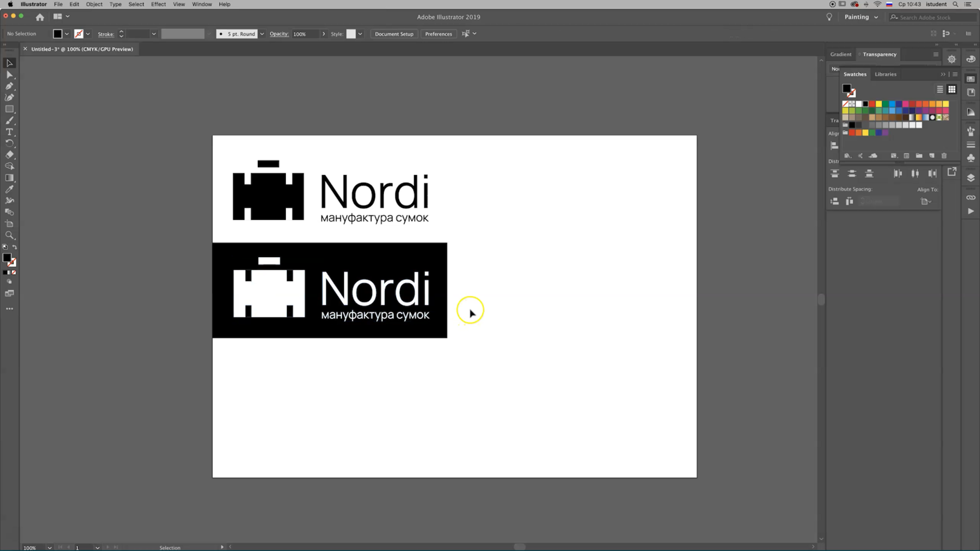Viewport: 980px width, 551px height.
Task: Open the Align To dropdown
Action: (x=926, y=202)
